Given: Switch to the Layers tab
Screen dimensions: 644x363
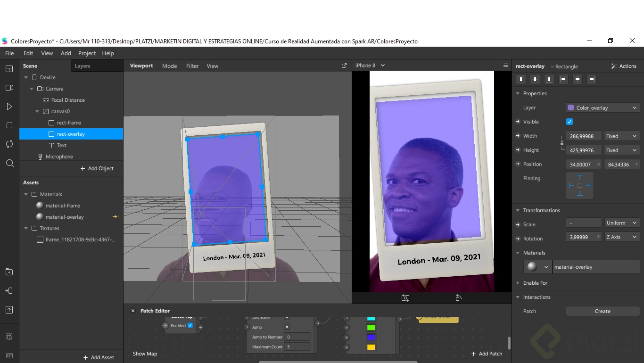Looking at the screenshot, I should tap(82, 66).
